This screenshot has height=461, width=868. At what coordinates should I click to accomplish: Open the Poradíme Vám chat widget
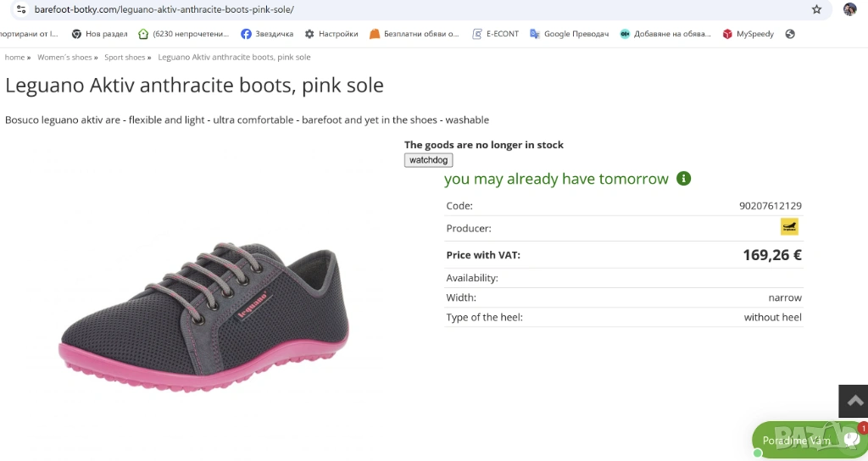coord(805,441)
